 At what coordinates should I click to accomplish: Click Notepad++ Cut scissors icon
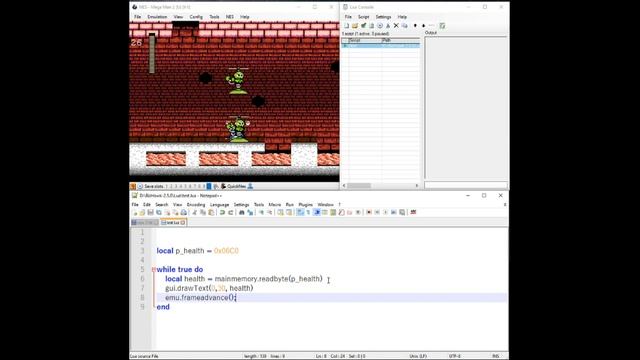click(x=194, y=212)
